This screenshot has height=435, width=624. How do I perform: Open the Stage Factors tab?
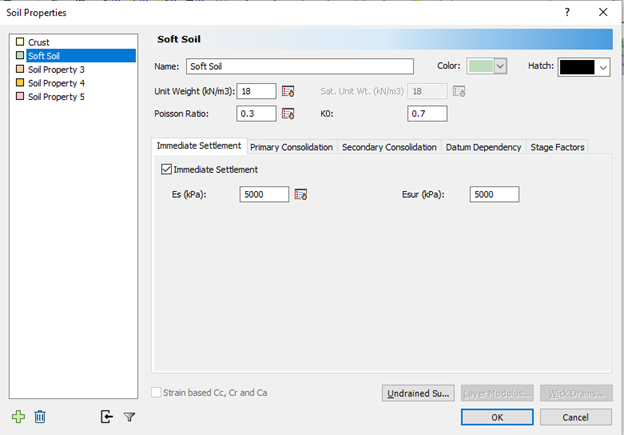click(557, 147)
